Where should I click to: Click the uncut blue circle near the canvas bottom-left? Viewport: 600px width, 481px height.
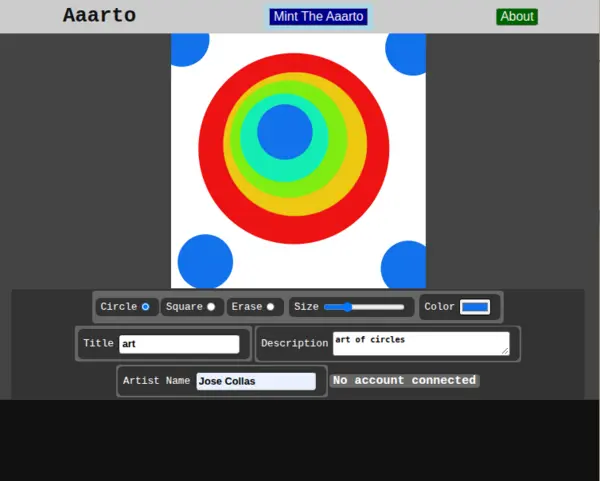(x=205, y=261)
